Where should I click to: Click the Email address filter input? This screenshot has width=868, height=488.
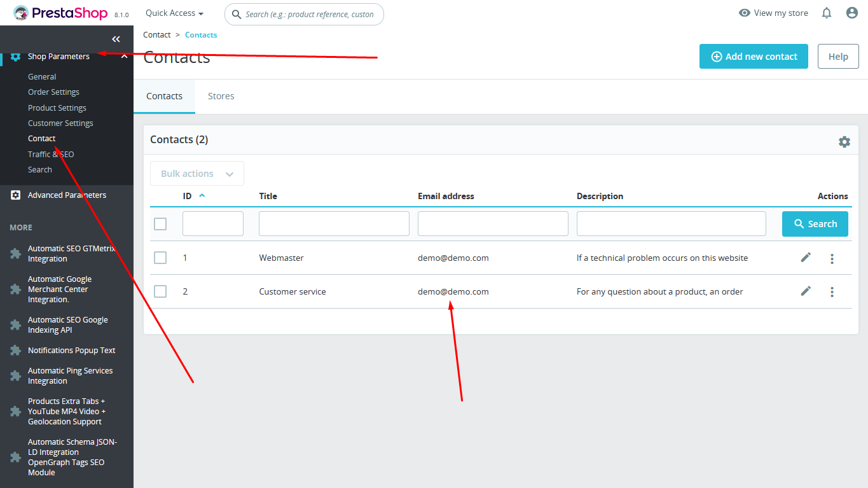(x=493, y=224)
